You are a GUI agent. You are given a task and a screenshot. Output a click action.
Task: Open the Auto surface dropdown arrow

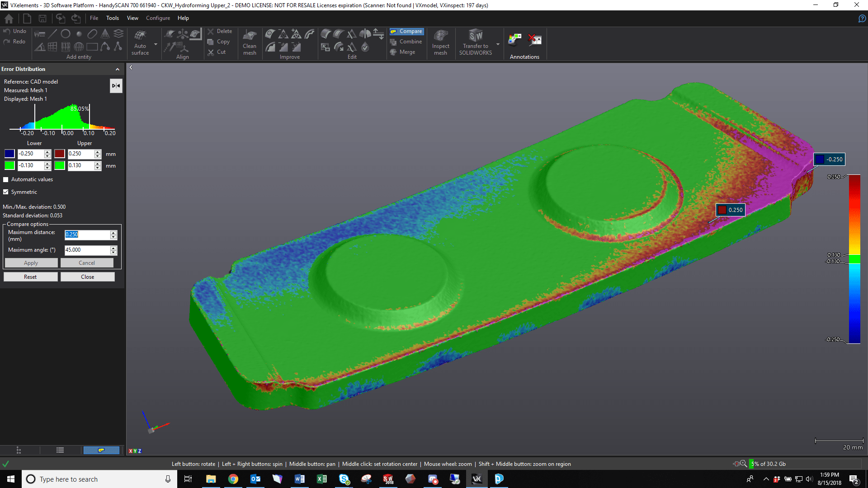156,44
